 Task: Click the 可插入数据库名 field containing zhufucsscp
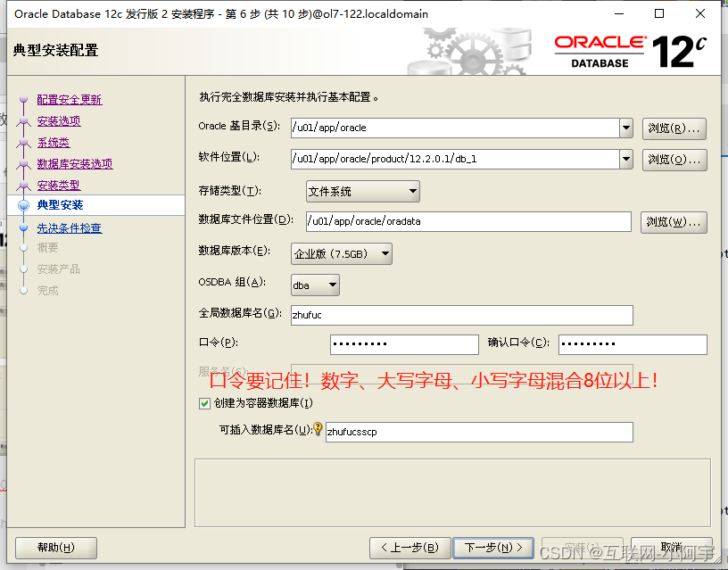(x=479, y=432)
